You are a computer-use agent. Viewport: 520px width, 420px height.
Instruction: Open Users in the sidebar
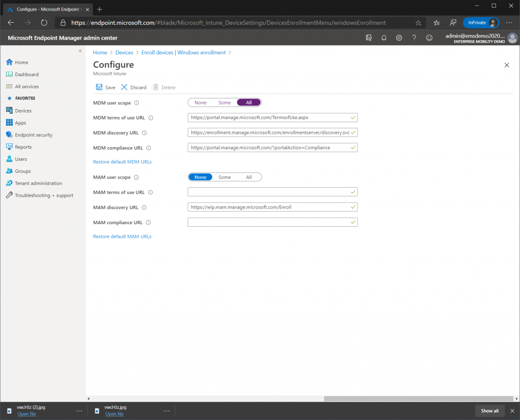[x=17, y=159]
